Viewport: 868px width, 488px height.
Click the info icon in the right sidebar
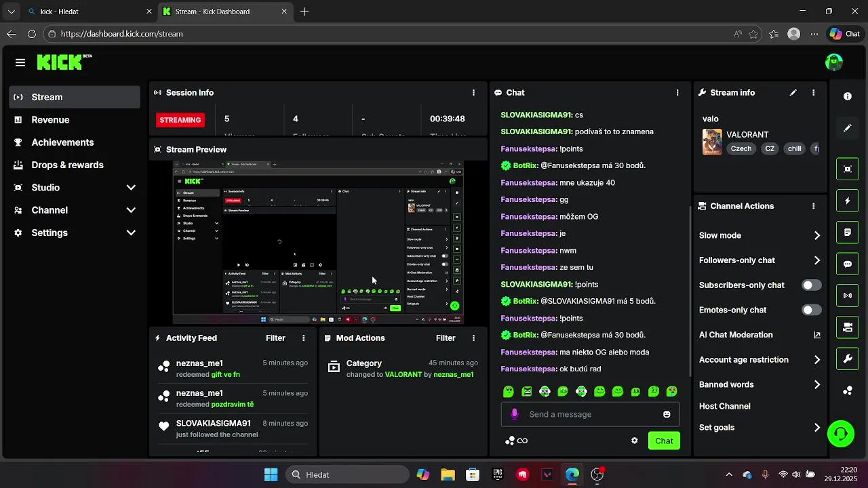pos(848,96)
